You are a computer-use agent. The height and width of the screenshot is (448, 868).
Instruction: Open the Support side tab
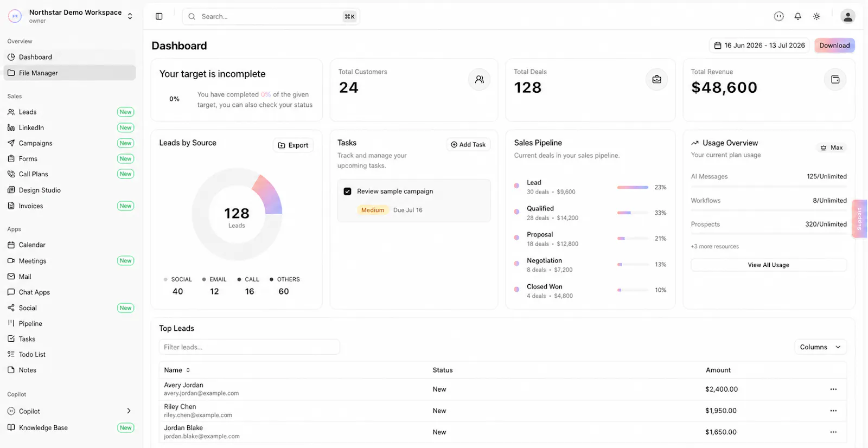[x=859, y=219]
